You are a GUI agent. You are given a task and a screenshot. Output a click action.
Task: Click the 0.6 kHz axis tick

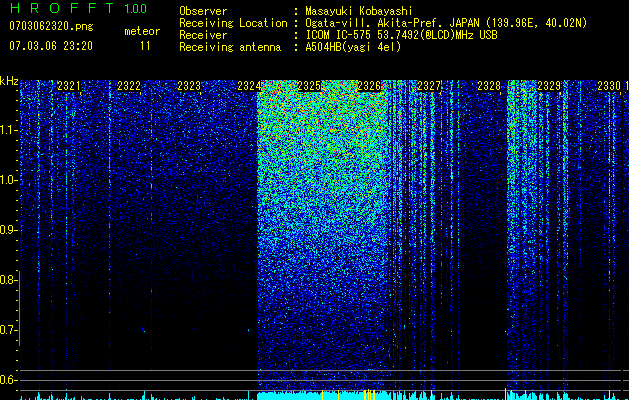8,380
